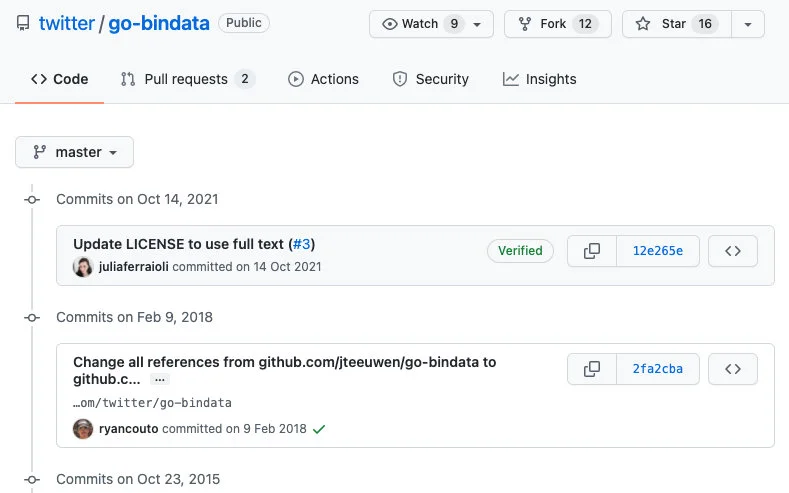
Task: Open commit Change all references from github.com/jteeuwen
Action: [x=284, y=370]
